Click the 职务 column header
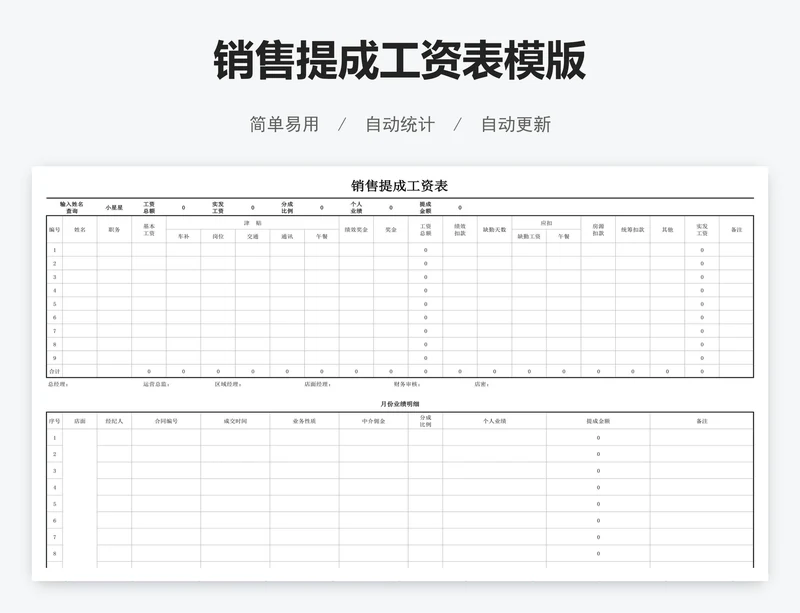Viewport: 800px width, 613px height. 114,230
